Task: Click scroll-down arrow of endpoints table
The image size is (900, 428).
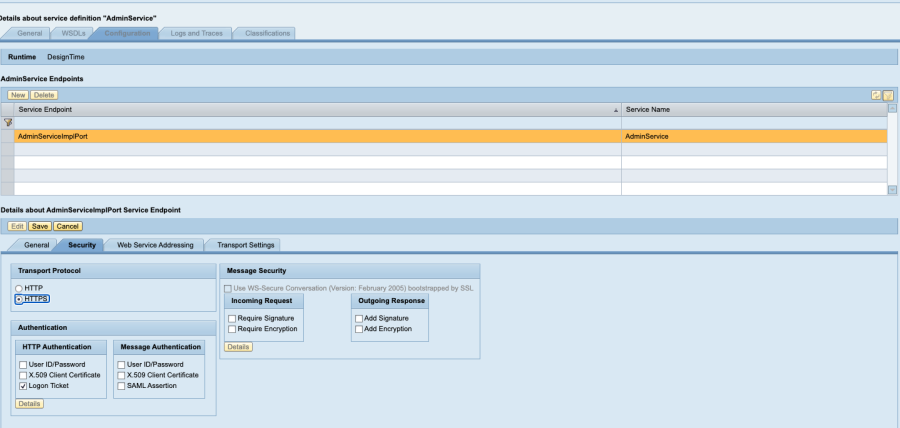Action: (892, 188)
